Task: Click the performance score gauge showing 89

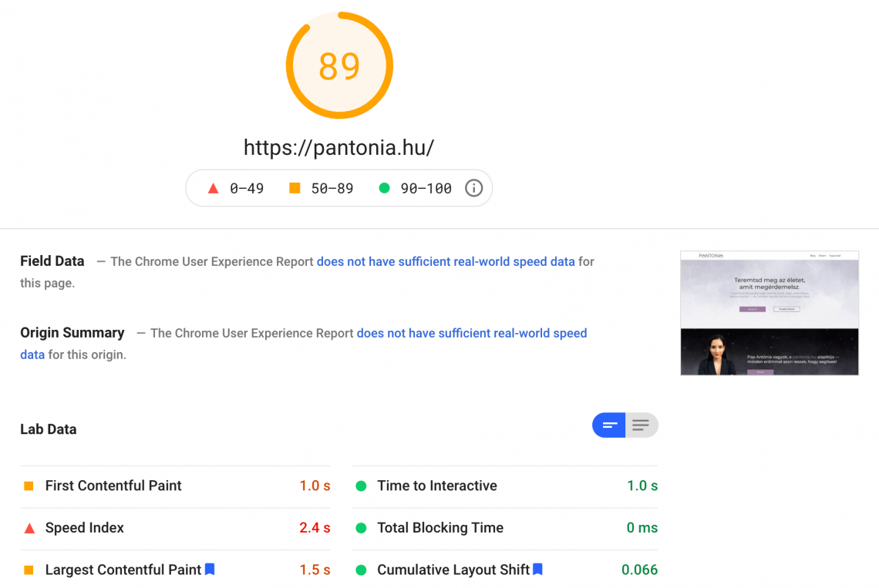Action: click(x=339, y=66)
